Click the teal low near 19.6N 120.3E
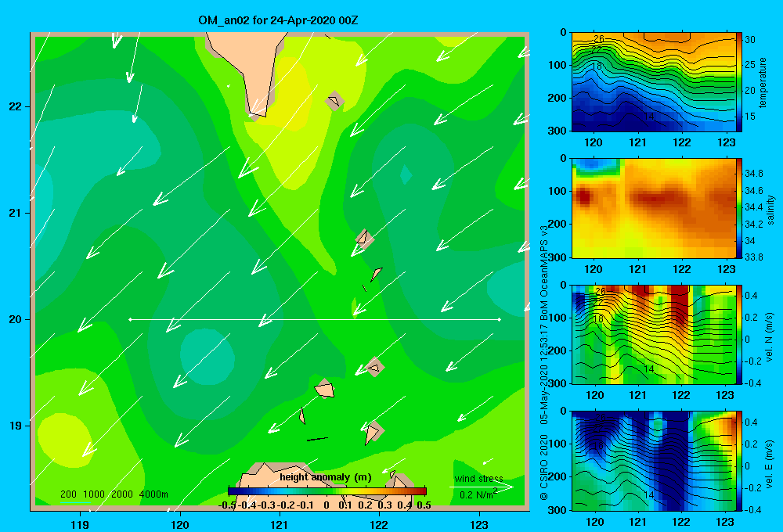The image size is (783, 532). point(207,357)
